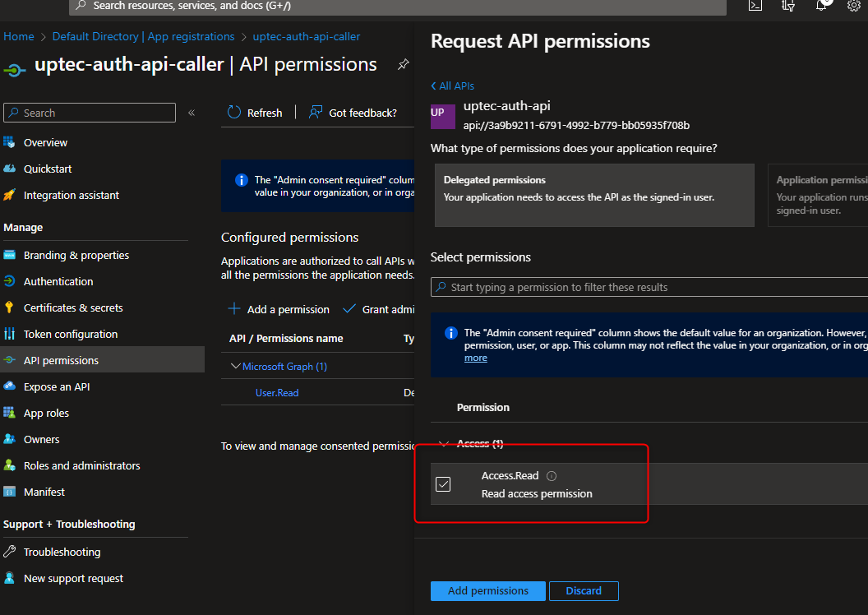Open Expose an API in sidebar

[x=57, y=386]
